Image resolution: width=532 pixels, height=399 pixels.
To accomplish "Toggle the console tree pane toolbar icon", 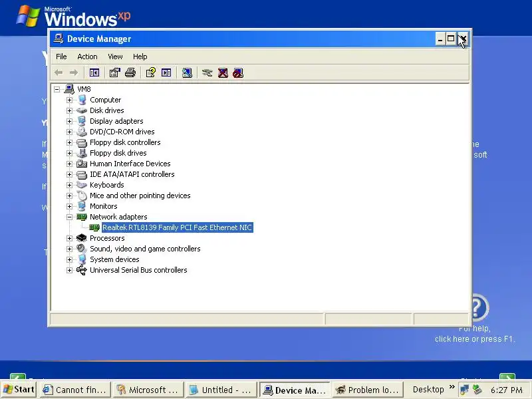I will pyautogui.click(x=94, y=72).
